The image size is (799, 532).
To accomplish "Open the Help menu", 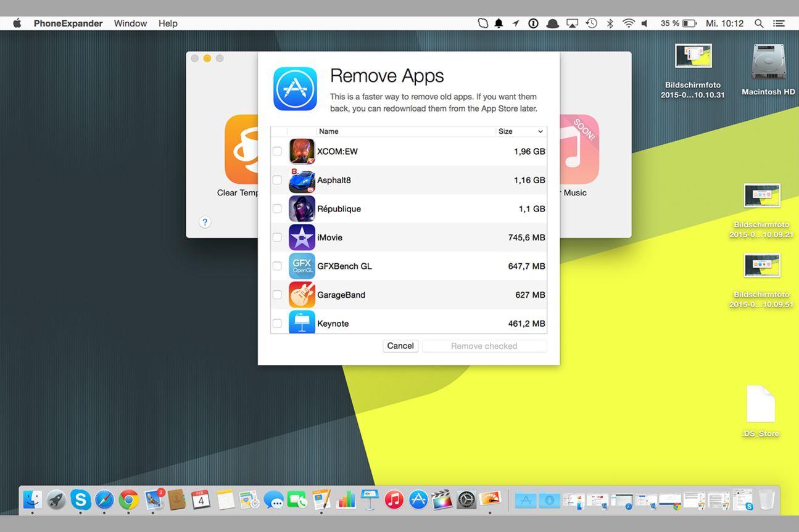I will [168, 23].
